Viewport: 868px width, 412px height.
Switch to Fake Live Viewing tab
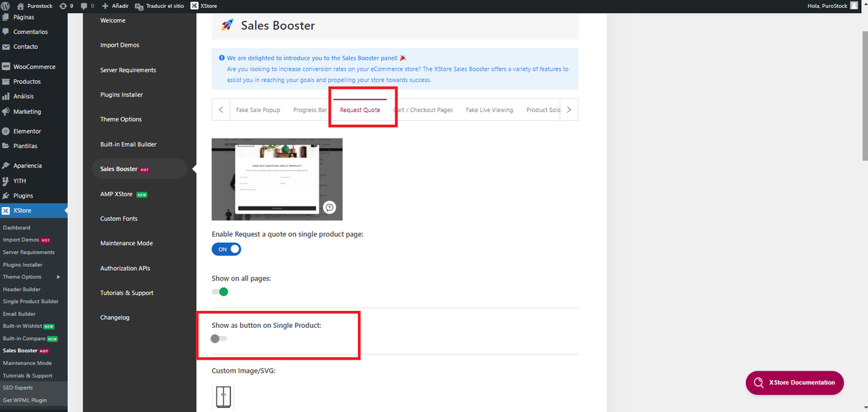[490, 110]
